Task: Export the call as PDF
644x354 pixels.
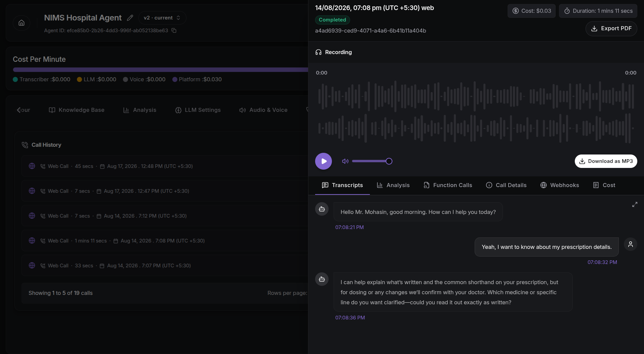Action: pyautogui.click(x=611, y=29)
